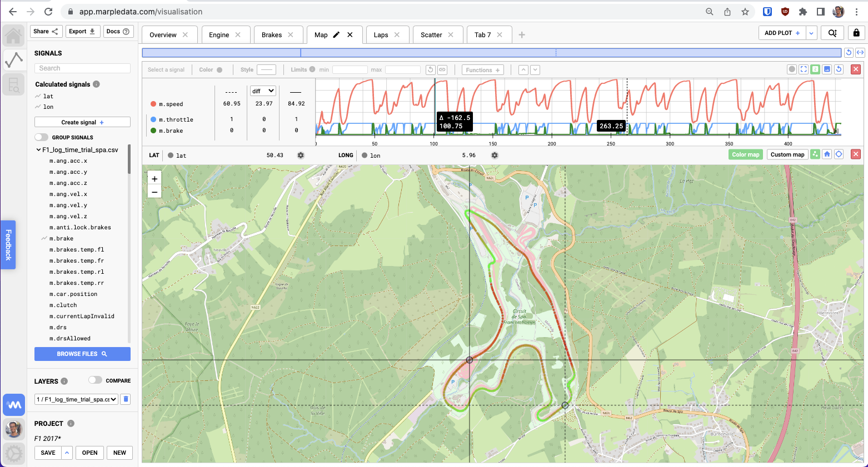Delete the layer with the trash icon
The width and height of the screenshot is (868, 467).
point(126,399)
